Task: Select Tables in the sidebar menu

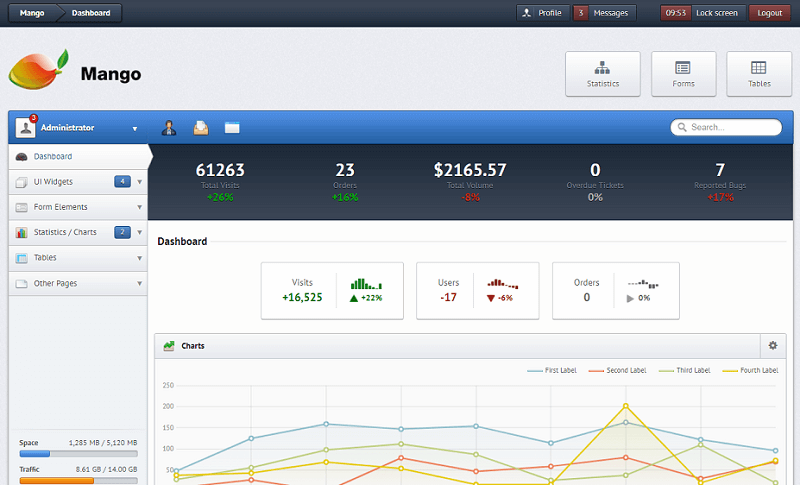Action: click(x=78, y=258)
